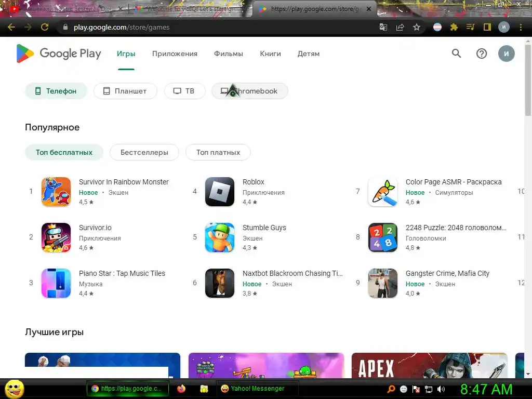The width and height of the screenshot is (532, 399).
Task: Switch to the Фильмы tab
Action: pos(229,54)
